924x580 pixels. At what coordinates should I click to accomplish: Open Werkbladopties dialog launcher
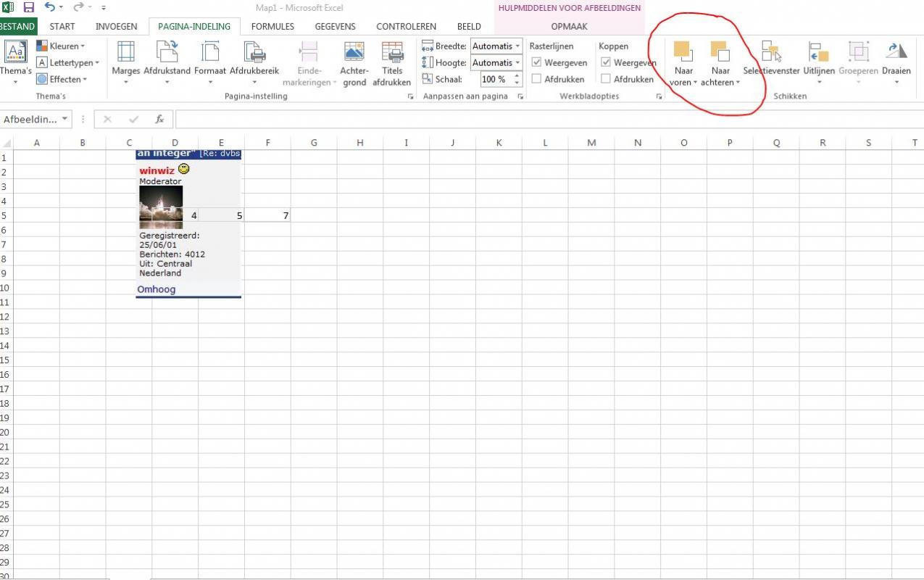click(659, 96)
